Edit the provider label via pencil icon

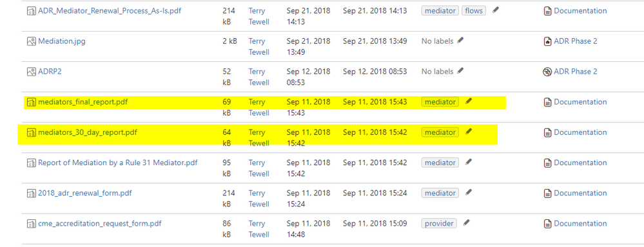tap(465, 222)
